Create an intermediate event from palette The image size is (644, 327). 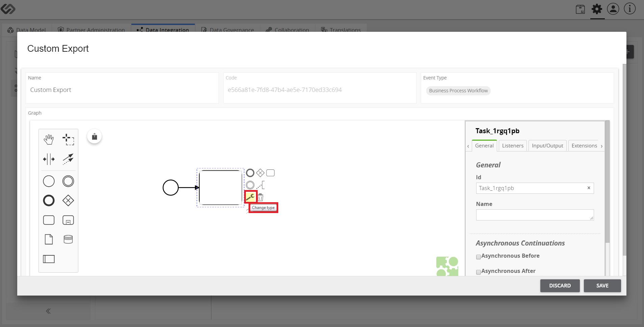tap(68, 181)
